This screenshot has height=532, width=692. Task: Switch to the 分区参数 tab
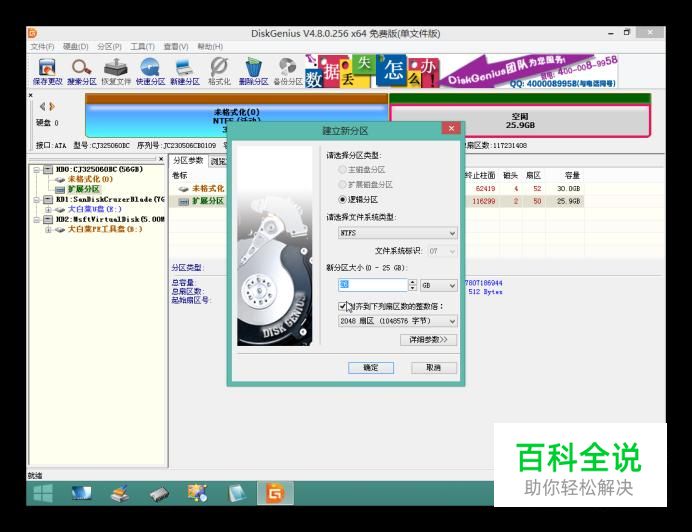(x=188, y=161)
